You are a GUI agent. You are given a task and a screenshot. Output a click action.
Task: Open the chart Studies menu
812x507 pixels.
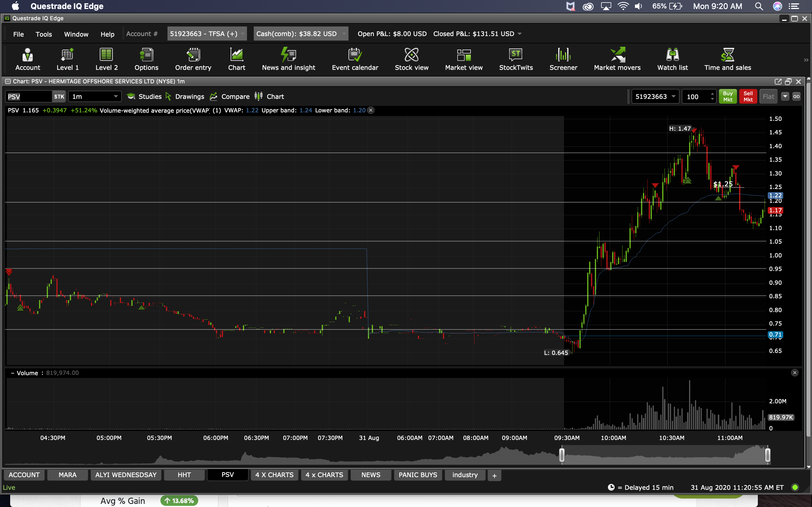click(x=145, y=97)
